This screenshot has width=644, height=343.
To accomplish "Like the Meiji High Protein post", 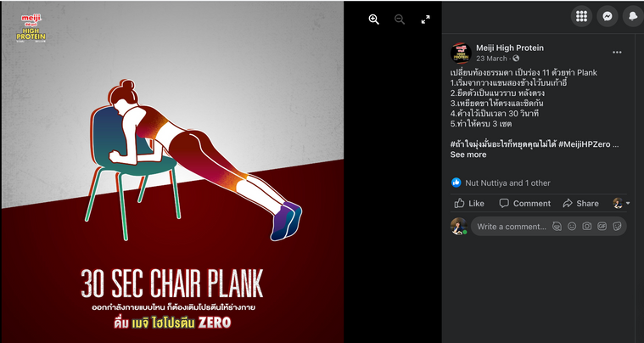I will pos(469,203).
